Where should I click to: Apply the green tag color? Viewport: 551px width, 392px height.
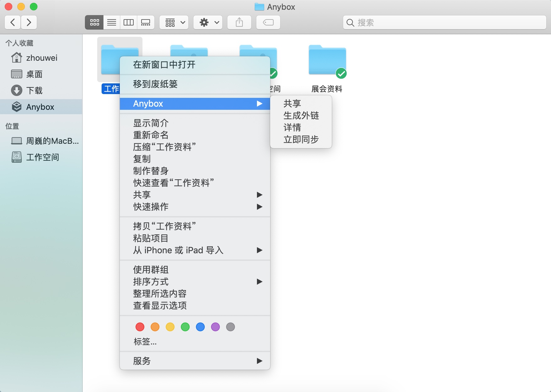point(185,327)
